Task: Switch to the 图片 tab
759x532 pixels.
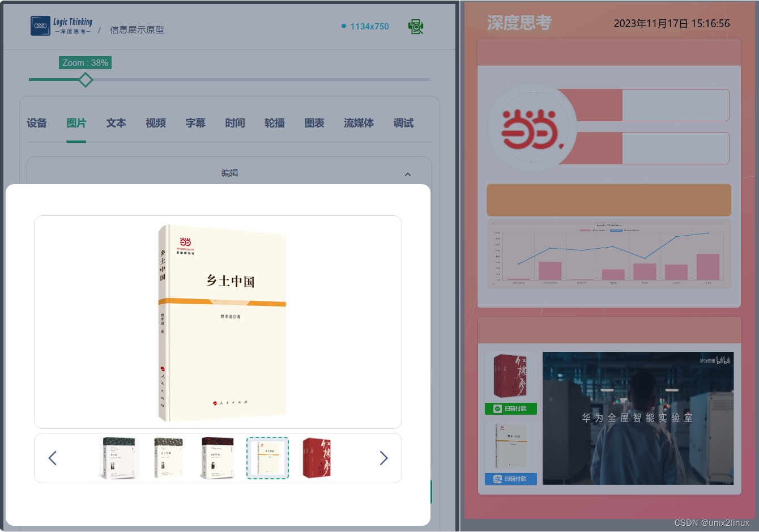Action: tap(76, 123)
